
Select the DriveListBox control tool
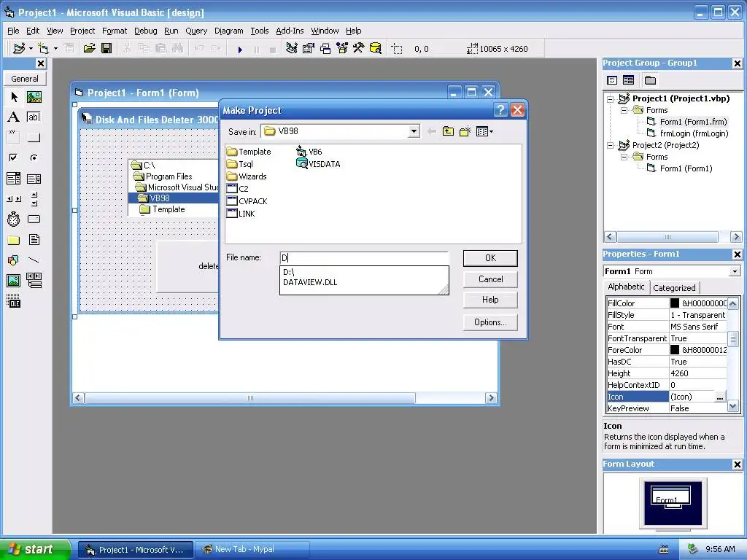(x=34, y=219)
